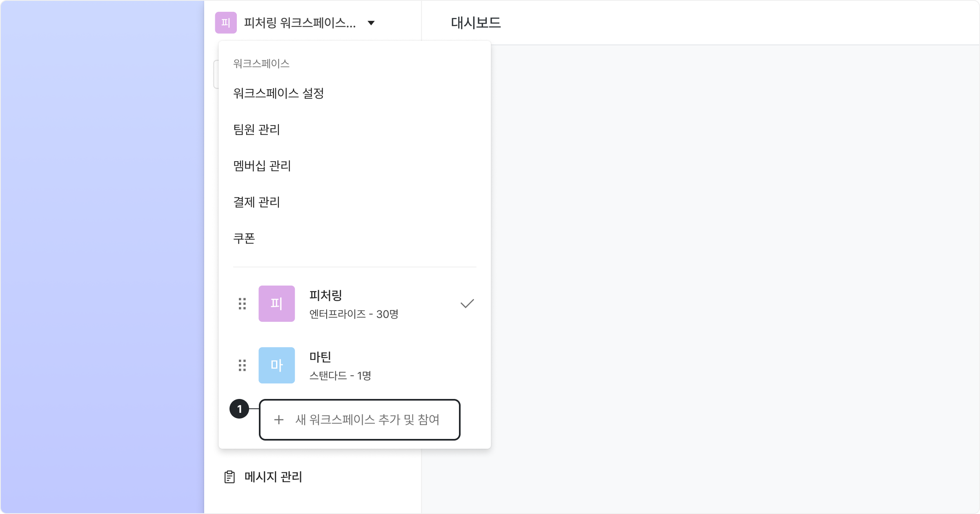
Task: Open the 쿠폰 menu entry
Action: pyautogui.click(x=244, y=238)
